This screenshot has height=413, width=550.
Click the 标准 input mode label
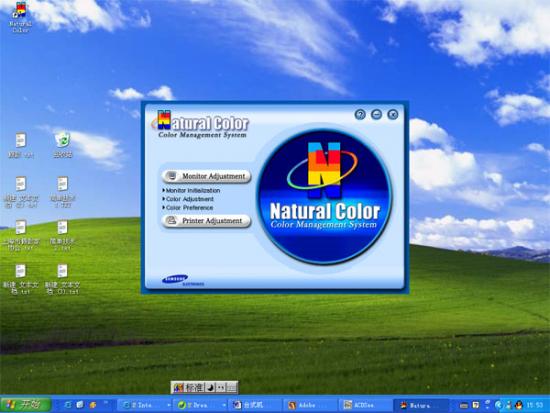coord(194,387)
